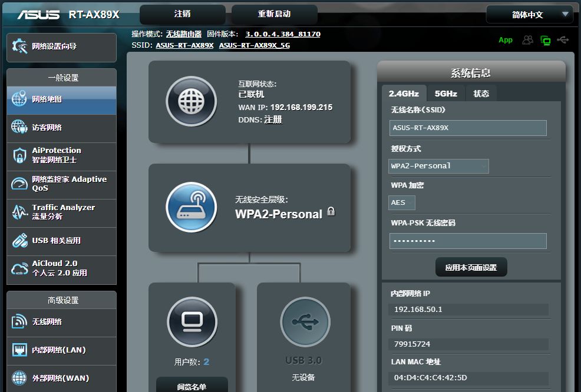Click the guest users status icon
This screenshot has height=392, width=581.
point(527,39)
